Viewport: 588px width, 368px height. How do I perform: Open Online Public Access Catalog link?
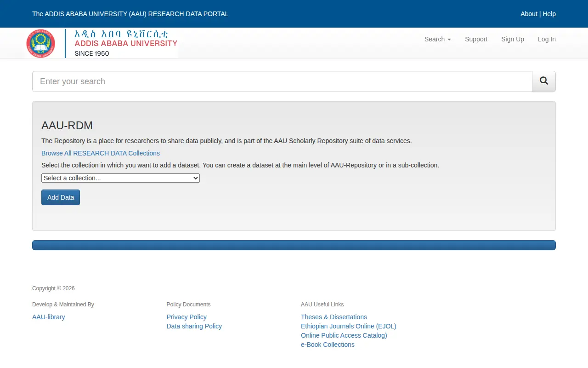pyautogui.click(x=344, y=335)
